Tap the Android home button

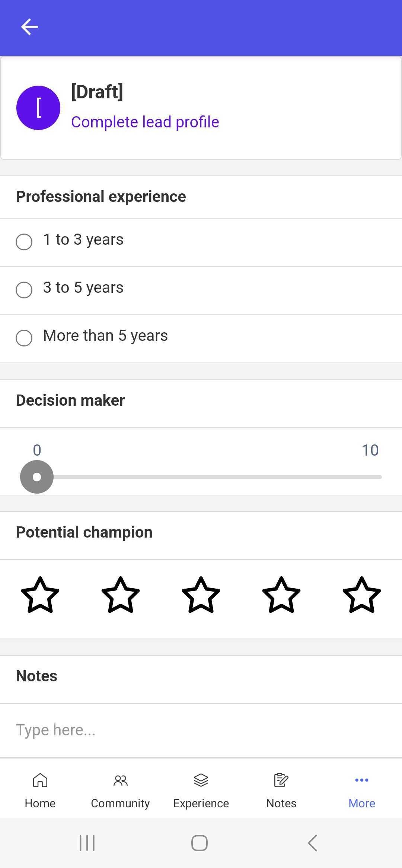click(200, 843)
